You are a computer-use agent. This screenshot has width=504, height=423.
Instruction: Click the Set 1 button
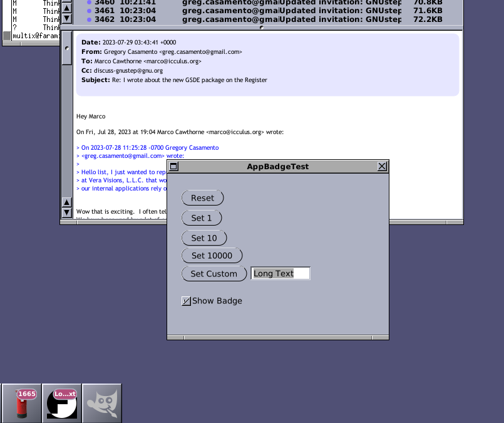point(202,218)
